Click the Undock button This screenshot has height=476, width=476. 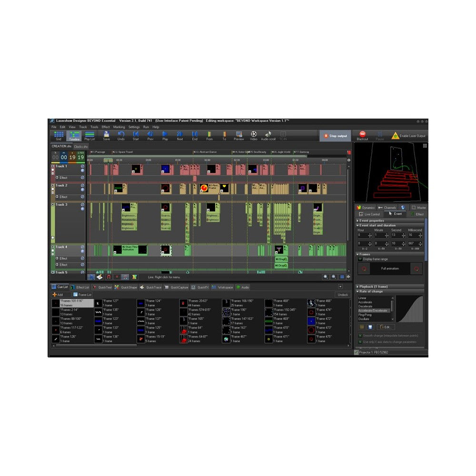pyautogui.click(x=343, y=295)
